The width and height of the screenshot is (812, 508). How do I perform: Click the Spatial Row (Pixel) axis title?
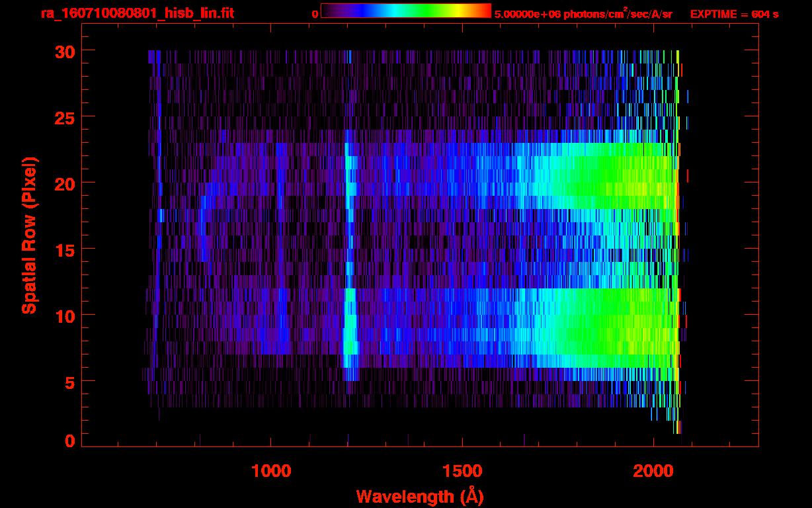pos(29,235)
